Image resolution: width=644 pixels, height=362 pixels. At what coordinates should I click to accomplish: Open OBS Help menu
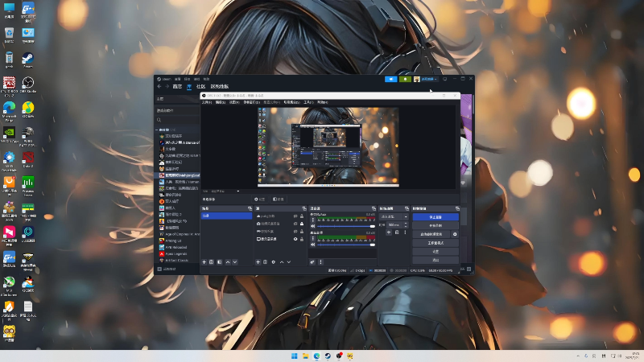(323, 102)
